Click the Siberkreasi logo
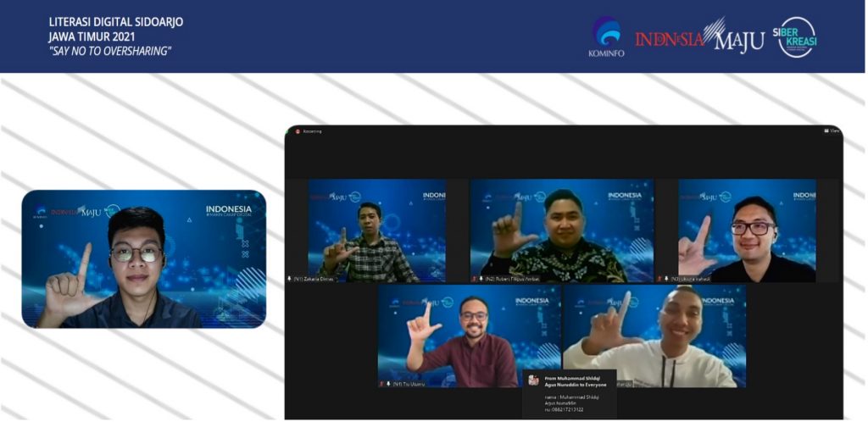868x422 pixels. pyautogui.click(x=797, y=37)
